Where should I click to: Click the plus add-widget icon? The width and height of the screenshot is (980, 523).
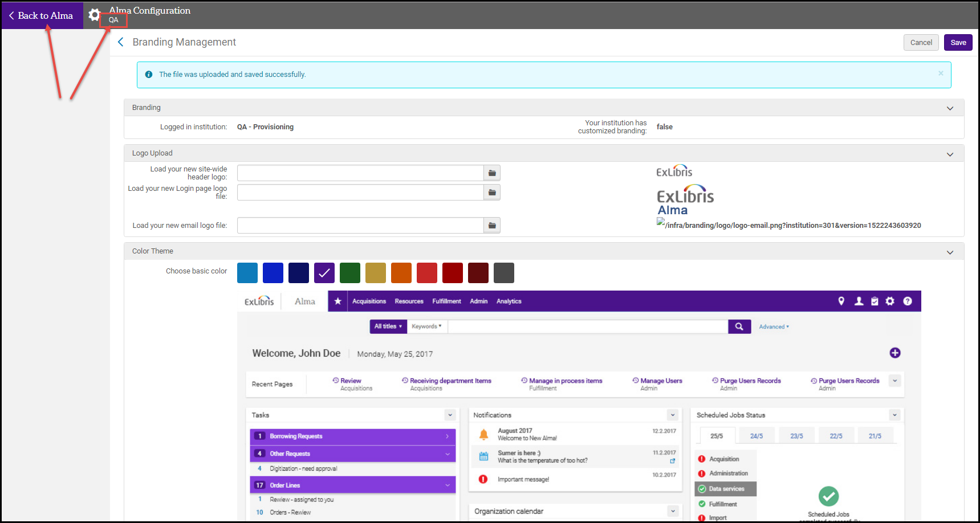pos(895,353)
